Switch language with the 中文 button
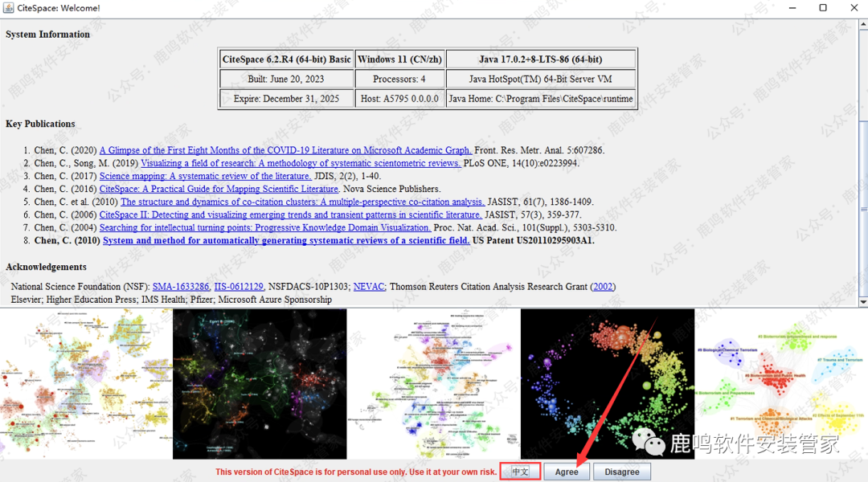The image size is (868, 482). [520, 472]
